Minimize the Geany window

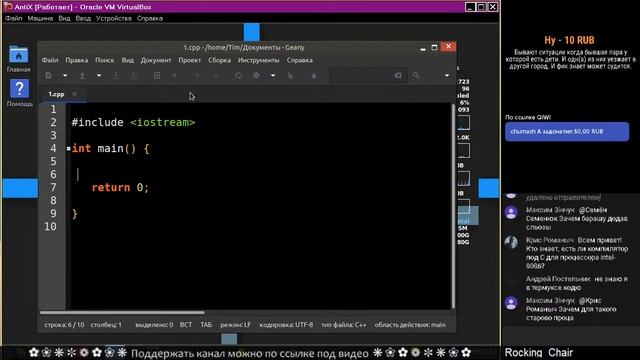[x=423, y=48]
